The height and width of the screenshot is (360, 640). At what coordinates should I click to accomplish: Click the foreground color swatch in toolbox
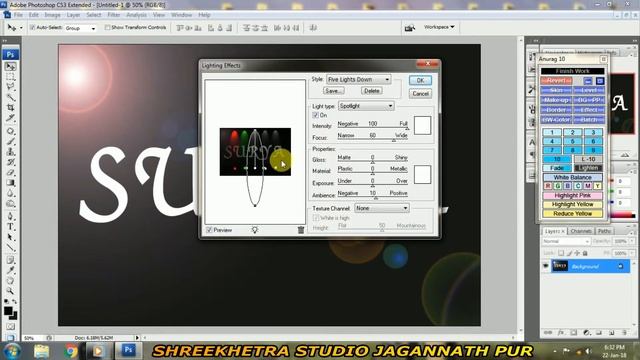pyautogui.click(x=8, y=311)
